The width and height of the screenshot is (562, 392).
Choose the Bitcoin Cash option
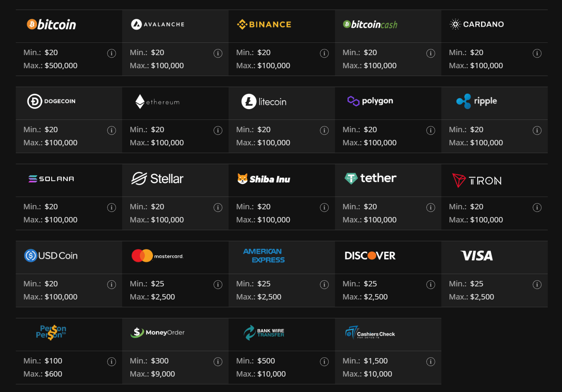click(x=370, y=24)
